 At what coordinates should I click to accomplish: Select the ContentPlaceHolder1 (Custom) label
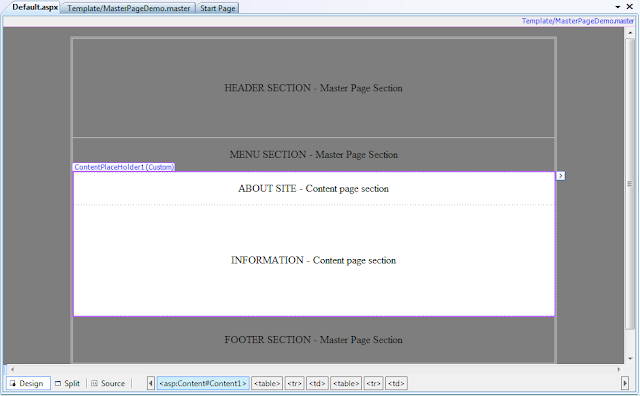click(x=124, y=167)
